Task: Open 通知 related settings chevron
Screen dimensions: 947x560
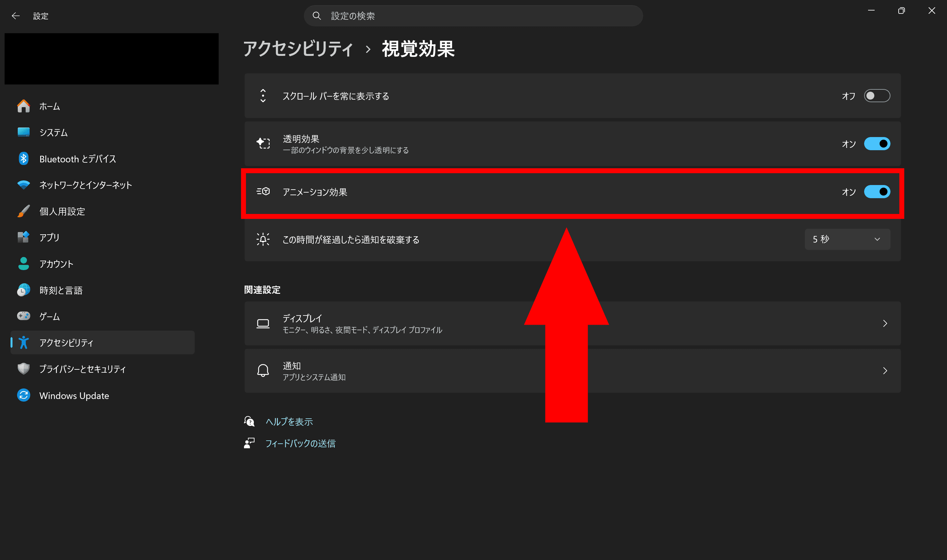Action: (x=885, y=371)
